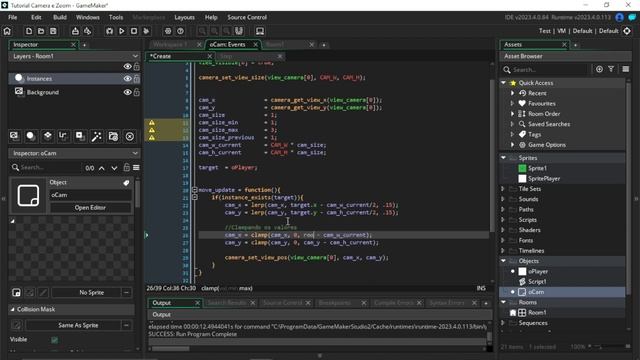
Task: Open the Inspector hamburger menu
Action: 136,168
